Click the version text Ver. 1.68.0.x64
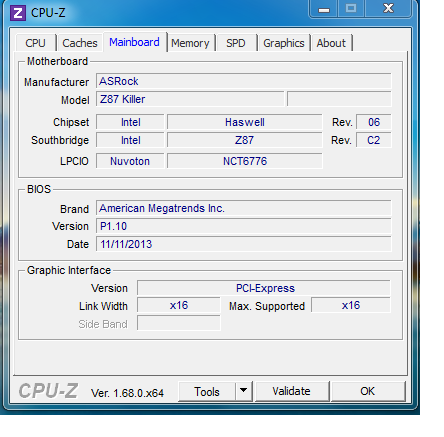This screenshot has width=444, height=437. click(127, 393)
